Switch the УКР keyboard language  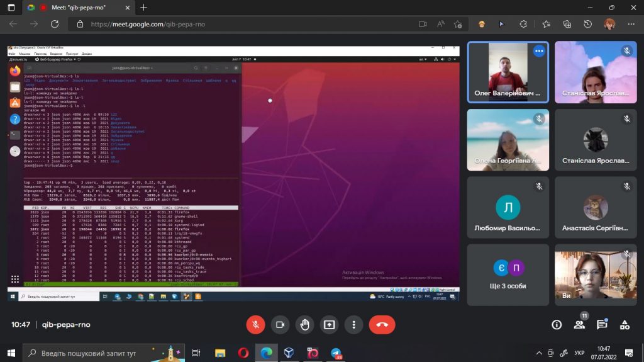coord(579,353)
